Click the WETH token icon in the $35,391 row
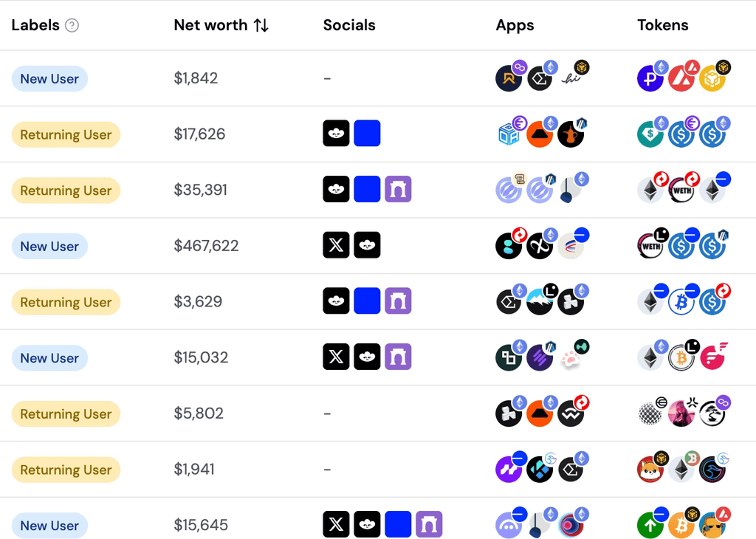Viewport: 756px width, 539px height. (x=681, y=190)
